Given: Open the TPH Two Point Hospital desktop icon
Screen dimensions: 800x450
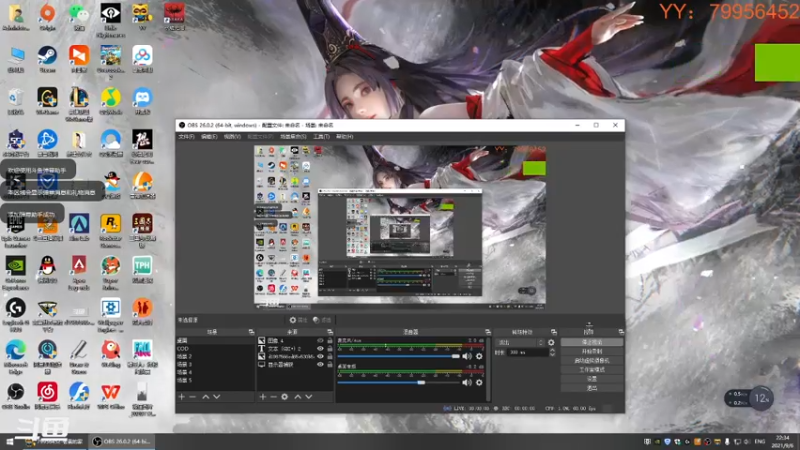Looking at the screenshot, I should click(142, 269).
